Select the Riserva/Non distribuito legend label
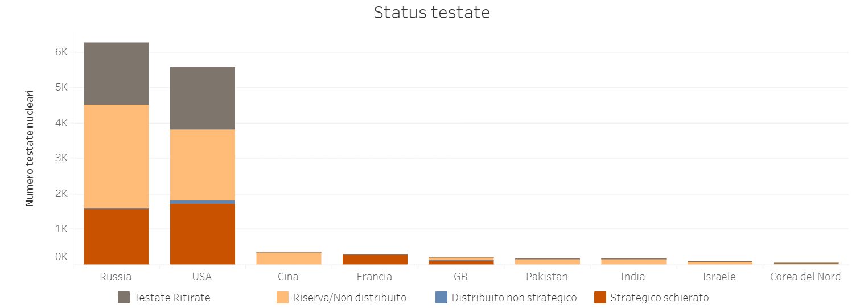 pos(349,298)
